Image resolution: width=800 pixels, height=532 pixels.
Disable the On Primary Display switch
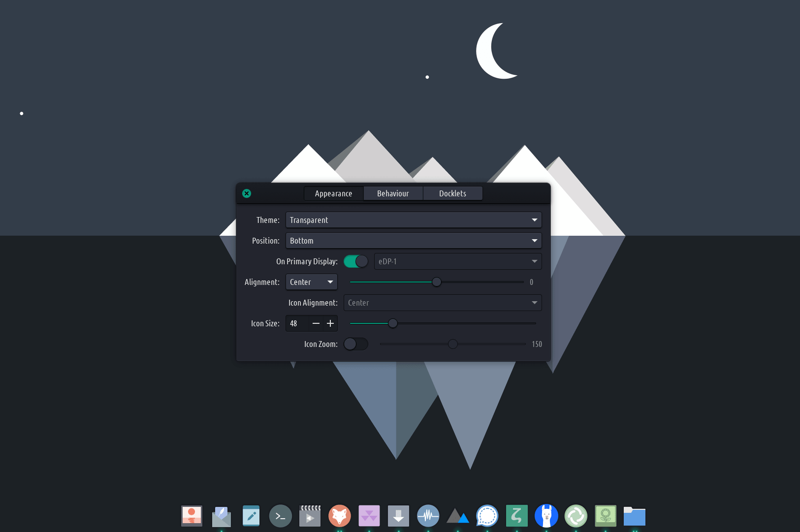coord(355,261)
